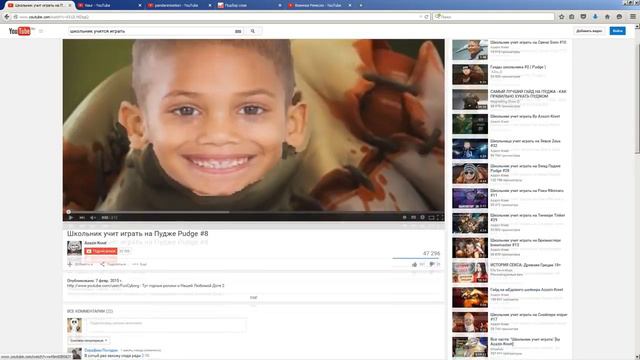The height and width of the screenshot is (360, 640).
Task: Open the on-screen keyboard icon in search box
Action: click(238, 31)
